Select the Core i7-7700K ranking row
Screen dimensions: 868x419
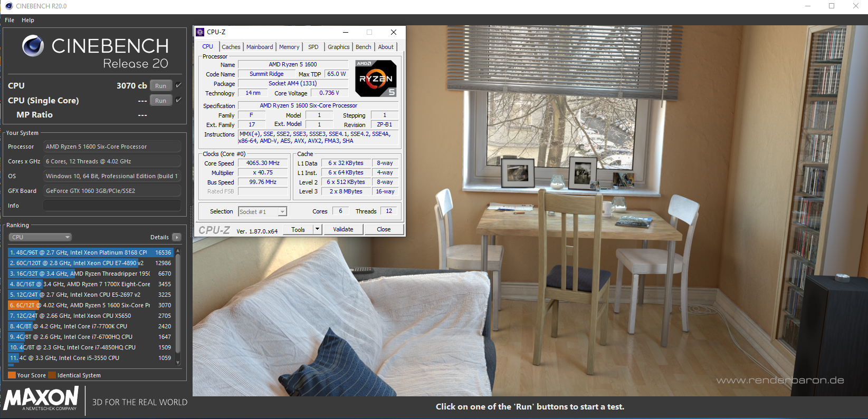[91, 326]
